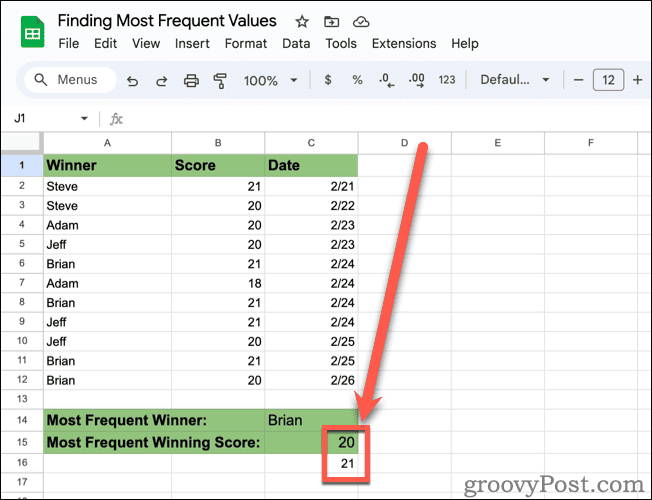This screenshot has width=652, height=500.
Task: Select Most Frequent Winner label cell
Action: tap(154, 420)
